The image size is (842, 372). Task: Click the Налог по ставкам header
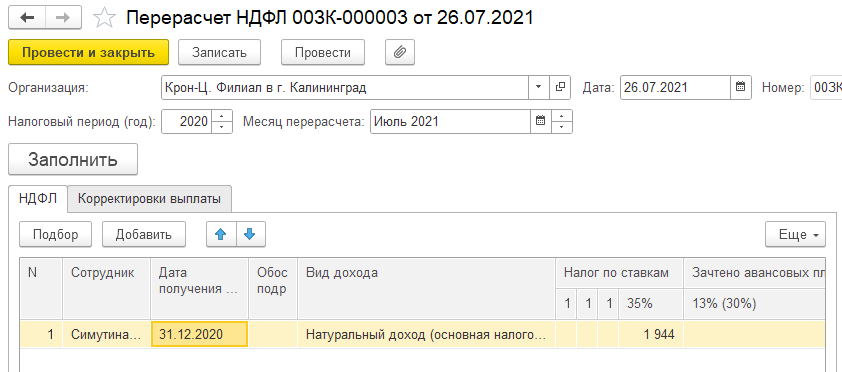[619, 273]
